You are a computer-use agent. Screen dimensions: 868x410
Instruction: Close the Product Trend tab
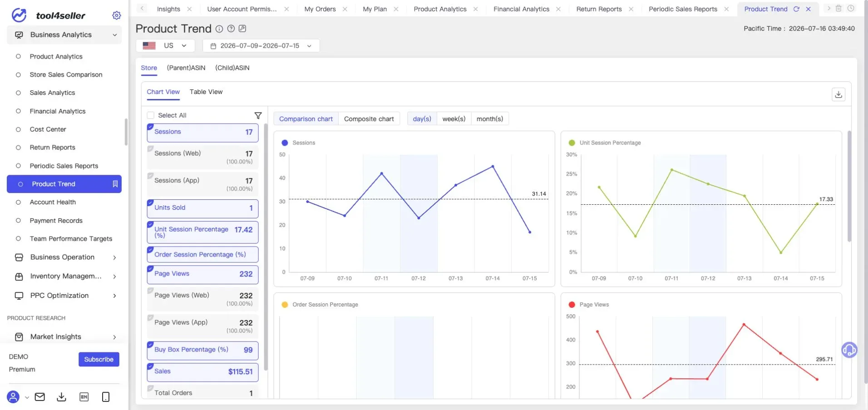pyautogui.click(x=808, y=9)
